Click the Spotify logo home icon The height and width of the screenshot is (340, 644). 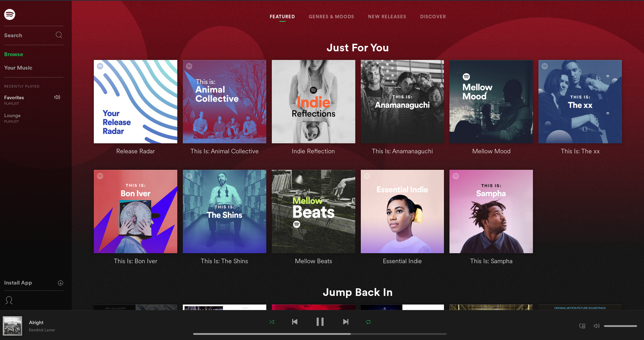[10, 14]
